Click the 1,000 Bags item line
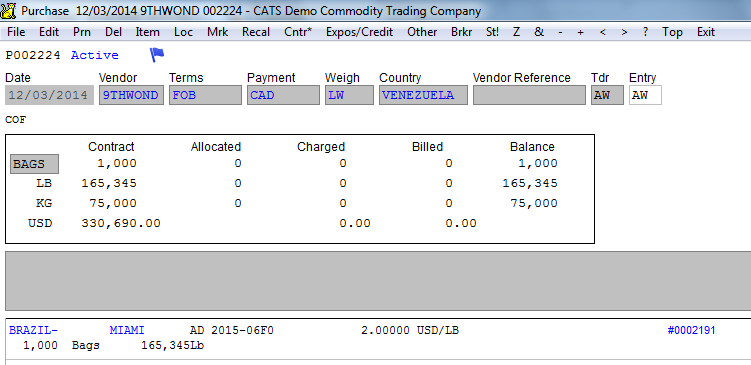 (x=61, y=345)
